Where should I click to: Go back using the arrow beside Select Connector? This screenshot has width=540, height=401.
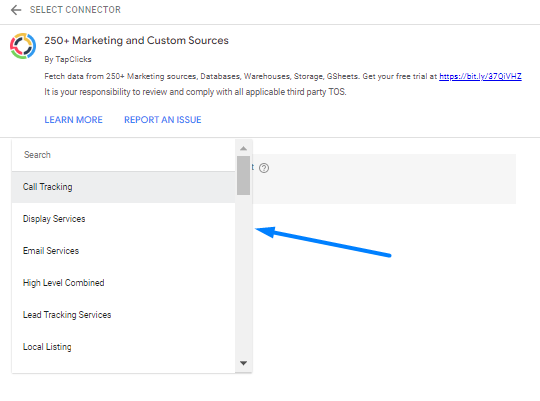16,10
